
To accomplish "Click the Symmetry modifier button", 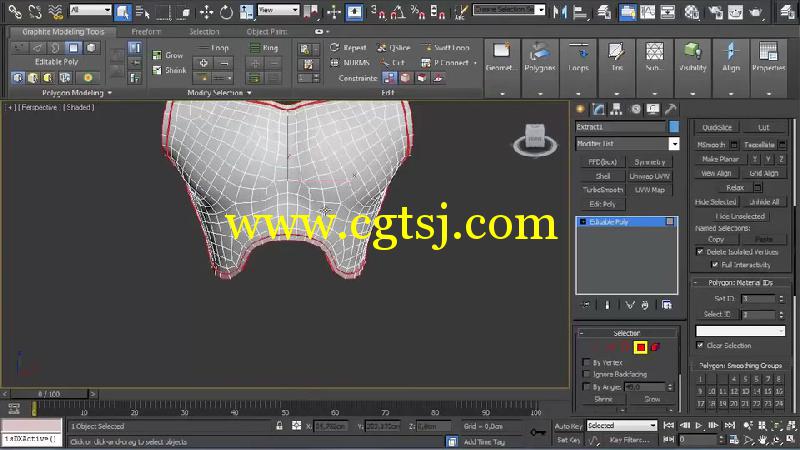I will coord(649,162).
